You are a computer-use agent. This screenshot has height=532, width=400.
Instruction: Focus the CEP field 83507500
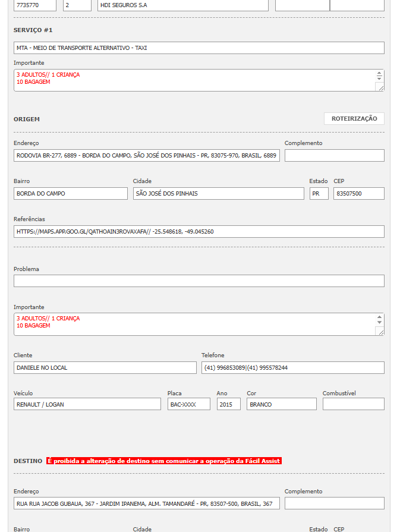tap(358, 194)
